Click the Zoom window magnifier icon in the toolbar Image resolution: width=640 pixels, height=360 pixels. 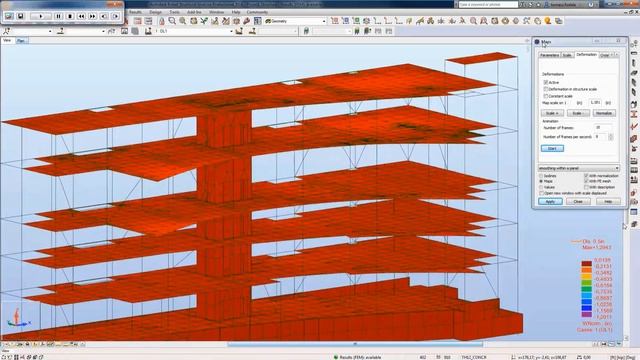[172, 21]
